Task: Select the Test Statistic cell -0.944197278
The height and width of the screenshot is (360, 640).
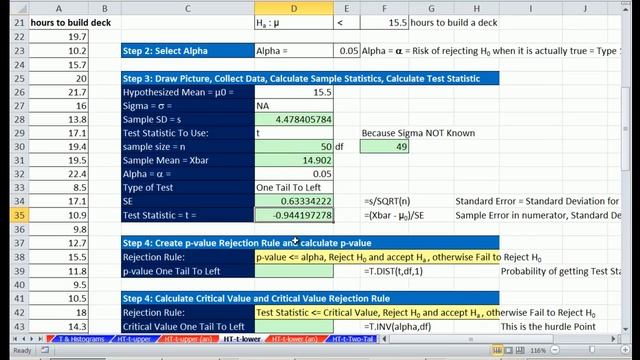Action: tap(294, 215)
